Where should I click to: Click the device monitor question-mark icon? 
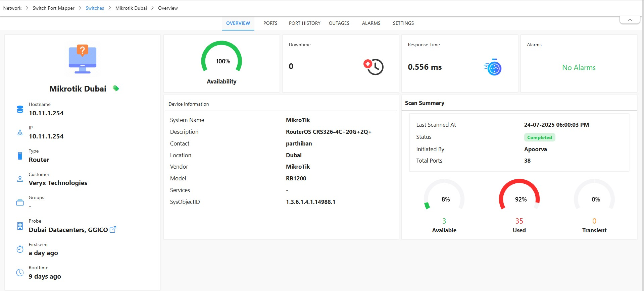pyautogui.click(x=83, y=59)
